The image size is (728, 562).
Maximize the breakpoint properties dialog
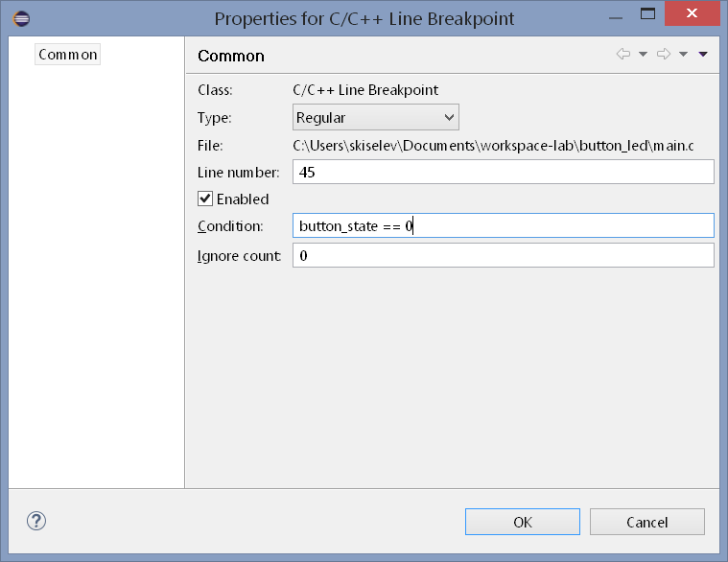pyautogui.click(x=646, y=15)
